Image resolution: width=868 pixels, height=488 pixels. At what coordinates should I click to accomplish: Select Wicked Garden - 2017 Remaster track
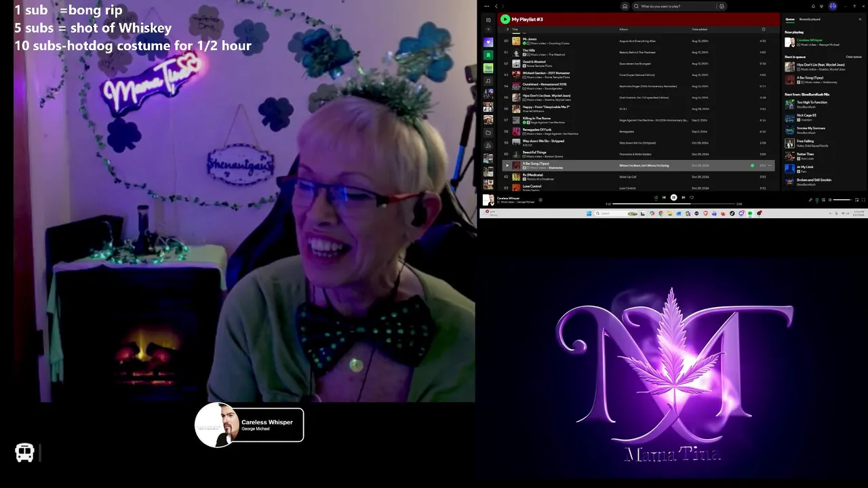tap(638, 75)
